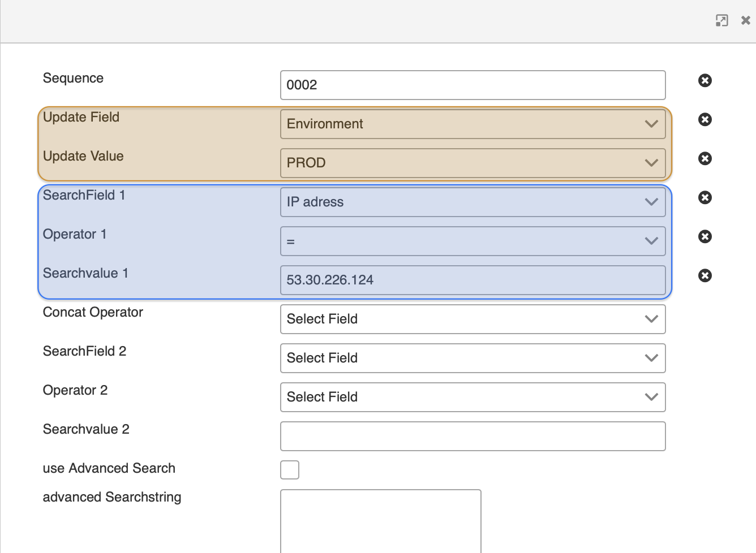The image size is (756, 553).
Task: Open the Operator 1 dropdown
Action: 472,241
